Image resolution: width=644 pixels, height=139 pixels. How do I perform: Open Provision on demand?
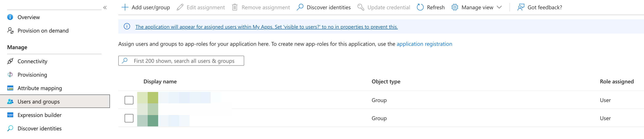click(43, 31)
